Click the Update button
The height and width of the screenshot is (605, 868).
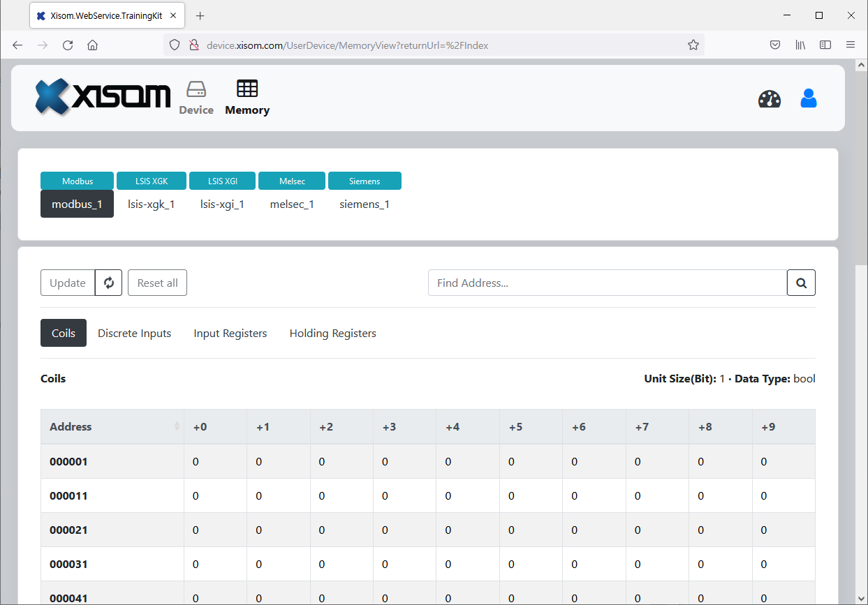tap(68, 283)
